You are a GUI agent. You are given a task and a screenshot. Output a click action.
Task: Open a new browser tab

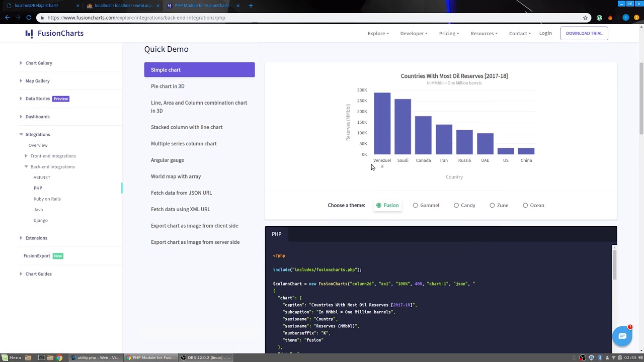click(251, 6)
